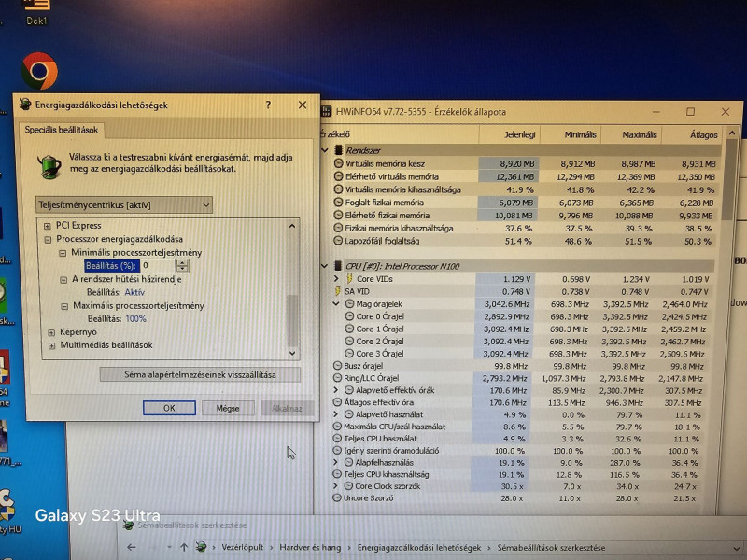
Task: Click the Átlagos column header
Action: (692, 134)
